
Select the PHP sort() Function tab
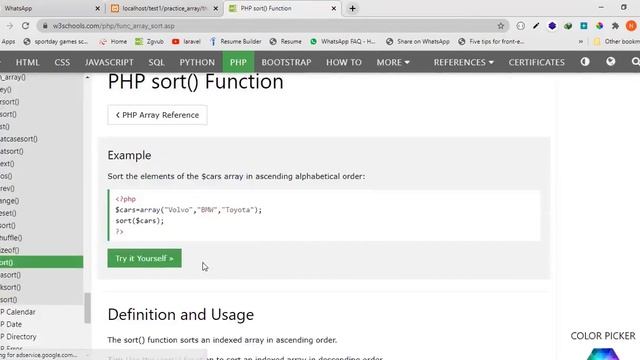coord(282,8)
